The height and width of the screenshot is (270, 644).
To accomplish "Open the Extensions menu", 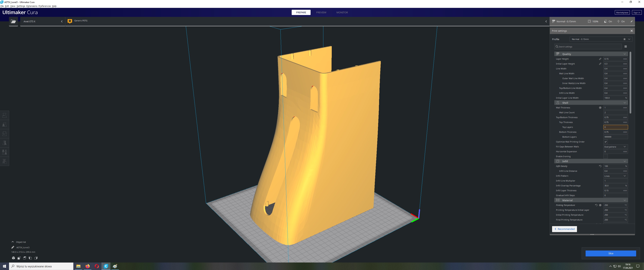I will [x=32, y=6].
